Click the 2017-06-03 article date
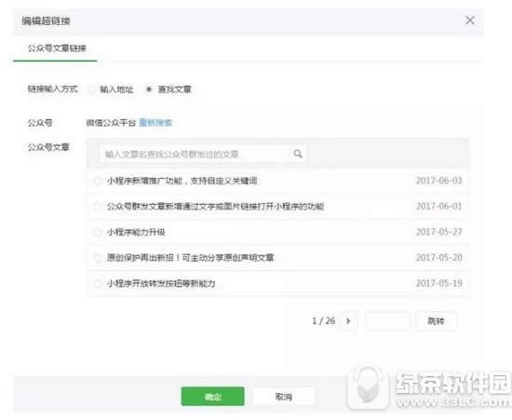This screenshot has width=512, height=420. tap(439, 181)
